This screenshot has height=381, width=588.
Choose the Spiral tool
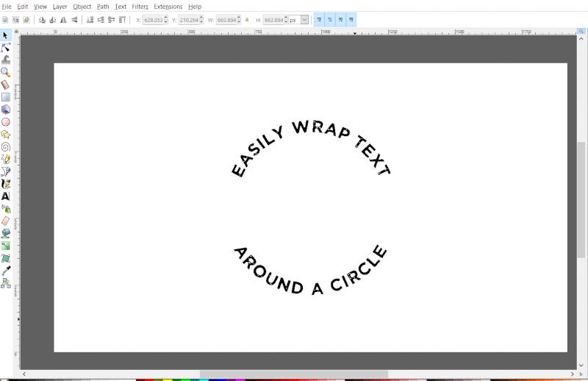[6, 147]
